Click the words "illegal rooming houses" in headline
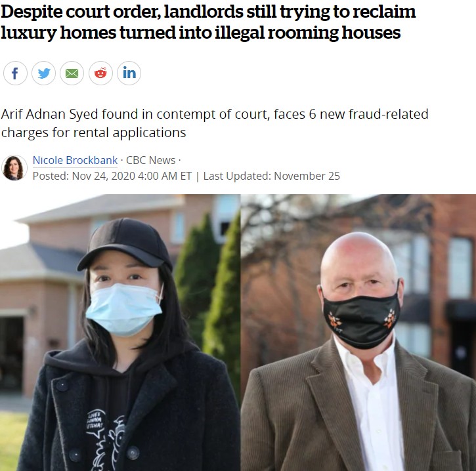 tap(308, 33)
